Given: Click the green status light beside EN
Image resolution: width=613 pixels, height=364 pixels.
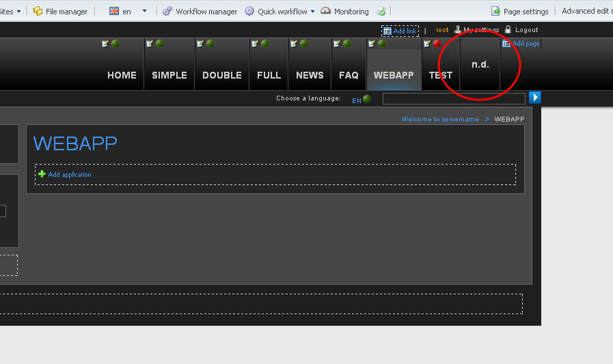Looking at the screenshot, I should 367,99.
